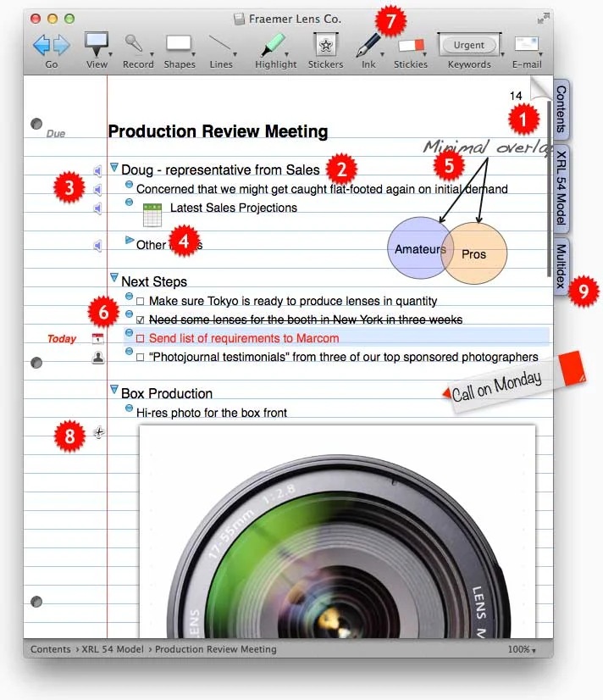Go to XRL 54 Model in breadcrumb
Image resolution: width=603 pixels, height=700 pixels.
(x=113, y=649)
